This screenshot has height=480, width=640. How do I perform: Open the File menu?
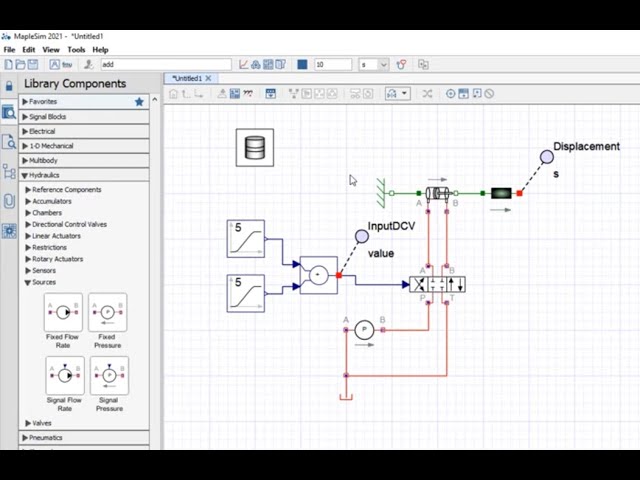point(9,50)
